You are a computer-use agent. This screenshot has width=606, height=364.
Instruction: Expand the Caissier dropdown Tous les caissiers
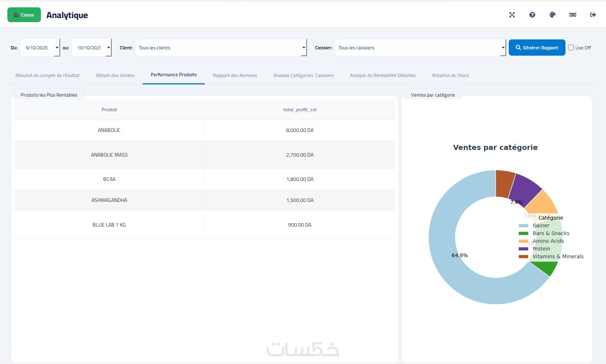click(420, 48)
